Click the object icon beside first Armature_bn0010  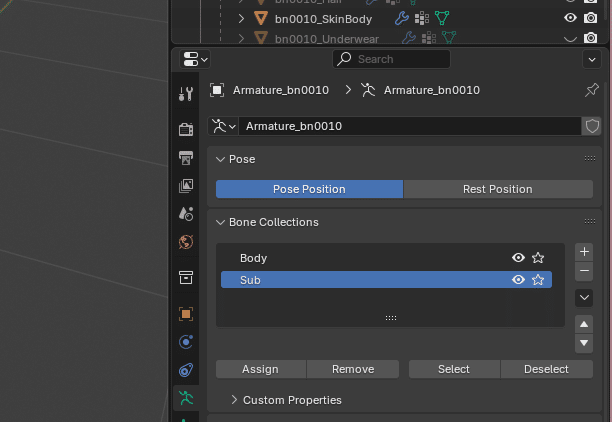pos(217,90)
